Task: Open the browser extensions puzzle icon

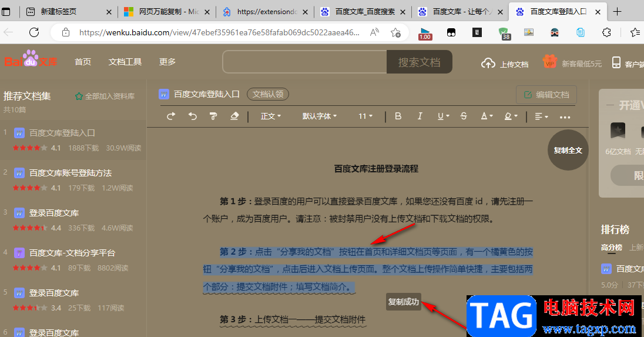Action: 606,32
